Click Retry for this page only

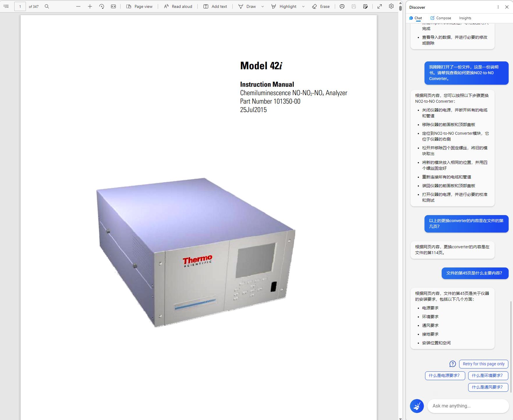pyautogui.click(x=483, y=364)
